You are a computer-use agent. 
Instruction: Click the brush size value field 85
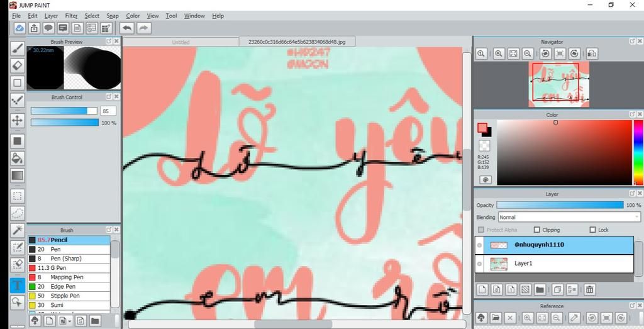pyautogui.click(x=108, y=111)
